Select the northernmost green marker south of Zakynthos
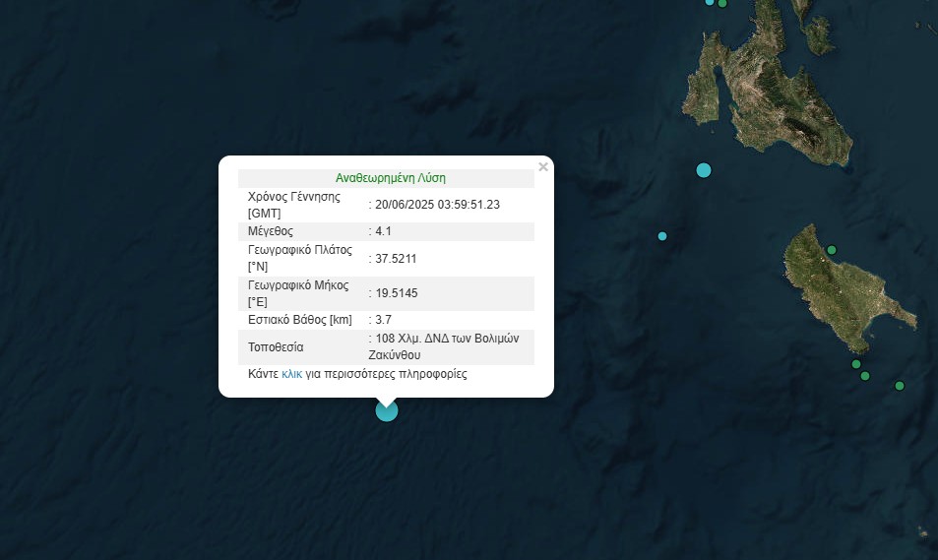938x560 pixels. [x=856, y=364]
